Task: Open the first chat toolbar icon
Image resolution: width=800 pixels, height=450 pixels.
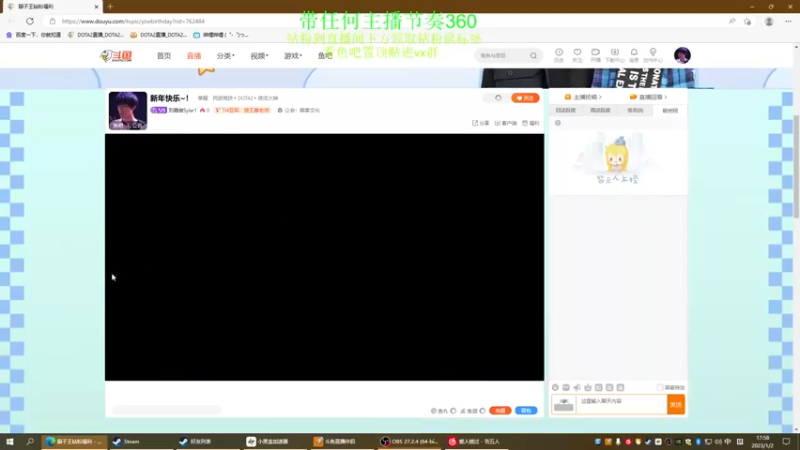Action: [x=555, y=387]
